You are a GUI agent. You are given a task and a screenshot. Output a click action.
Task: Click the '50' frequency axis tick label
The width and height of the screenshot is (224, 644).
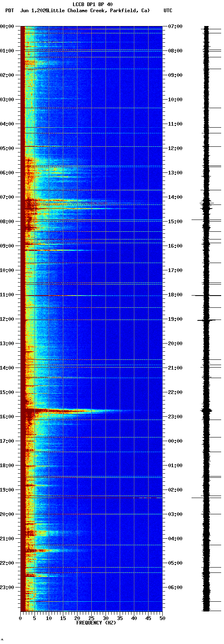pos(162,618)
